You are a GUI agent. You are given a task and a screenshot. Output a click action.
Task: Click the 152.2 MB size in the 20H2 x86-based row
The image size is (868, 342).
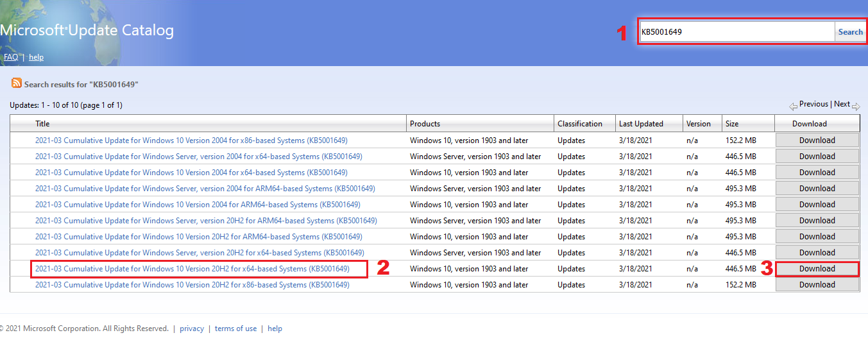[x=741, y=285]
